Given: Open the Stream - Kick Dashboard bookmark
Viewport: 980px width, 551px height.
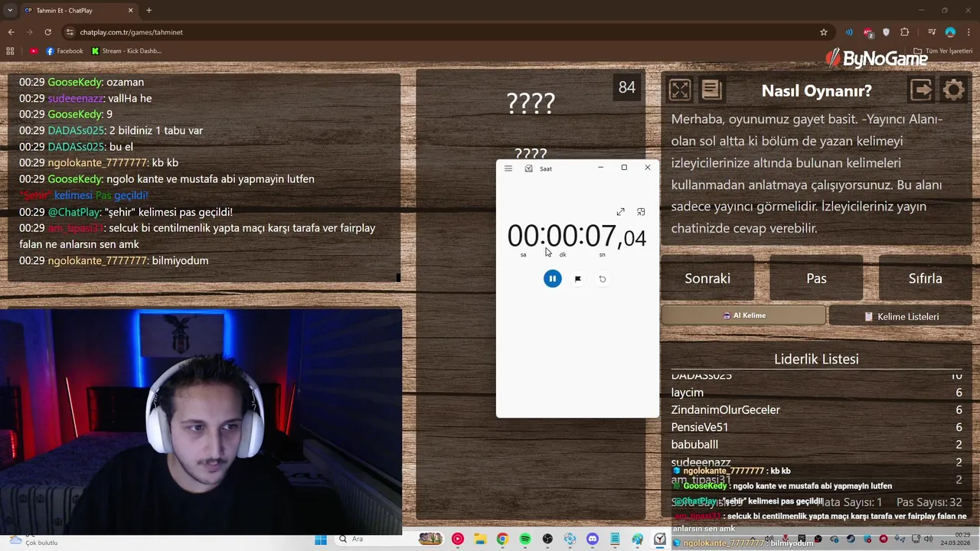Looking at the screenshot, I should click(x=126, y=51).
